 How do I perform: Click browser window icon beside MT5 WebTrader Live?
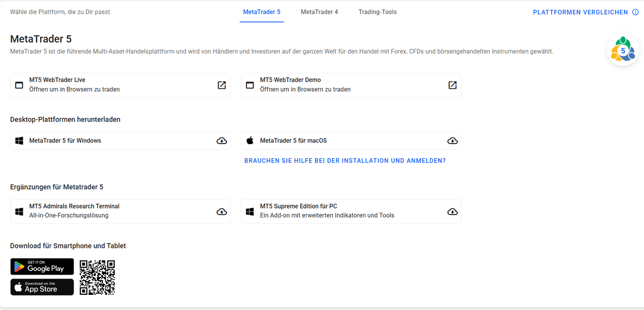(x=19, y=85)
